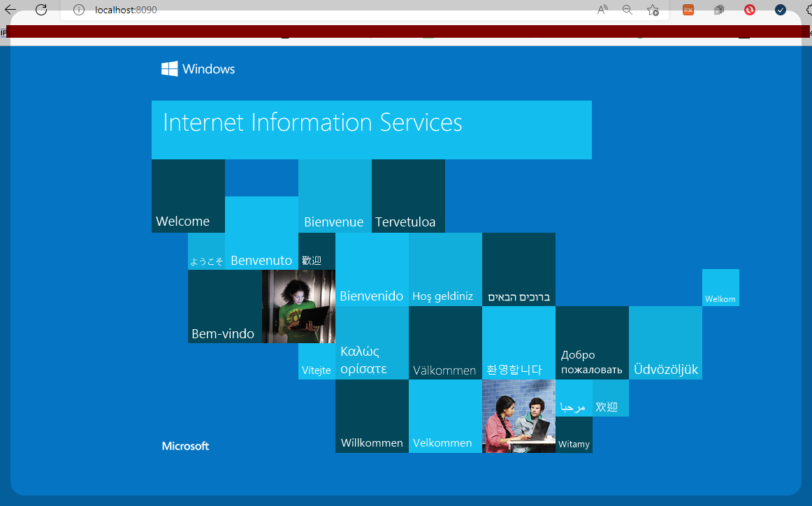Click the Добро пожаловать tile

(592, 343)
